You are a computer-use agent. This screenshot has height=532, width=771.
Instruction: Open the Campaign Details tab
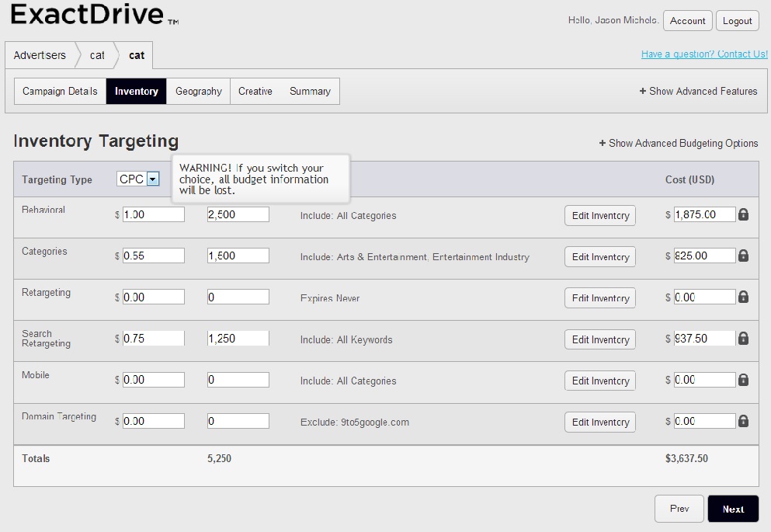point(60,91)
